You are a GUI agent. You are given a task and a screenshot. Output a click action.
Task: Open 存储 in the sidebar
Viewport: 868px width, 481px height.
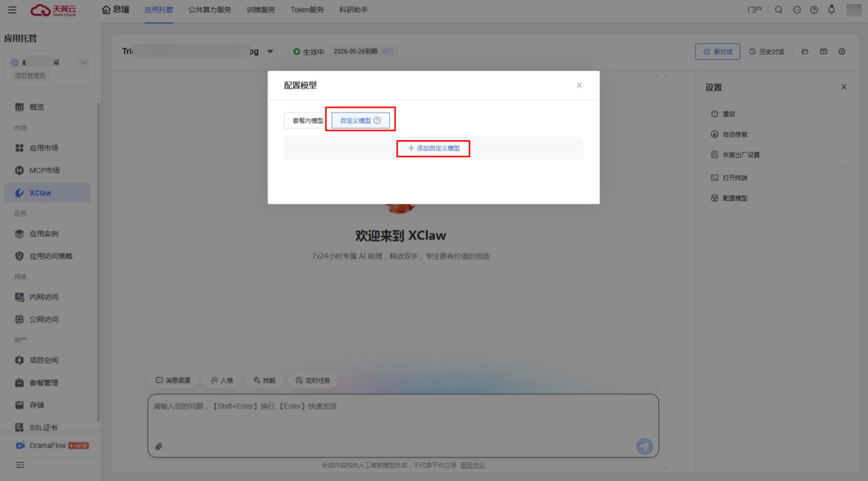coord(47,405)
